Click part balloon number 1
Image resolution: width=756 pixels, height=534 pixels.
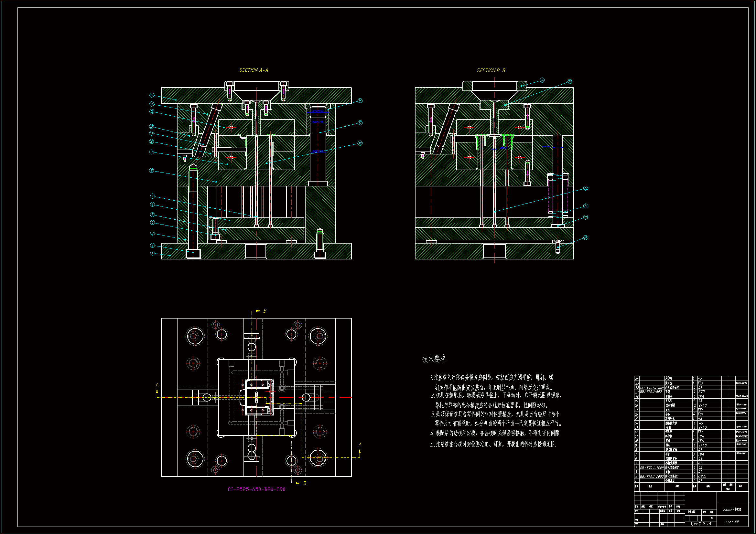[x=152, y=253]
